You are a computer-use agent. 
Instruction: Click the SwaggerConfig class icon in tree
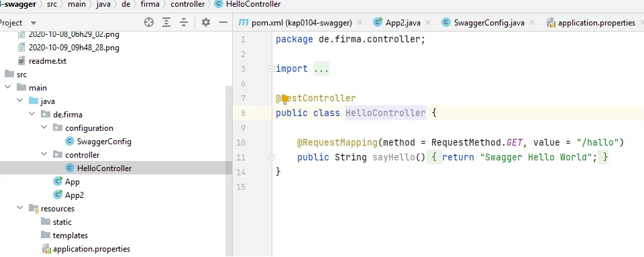[x=70, y=141]
